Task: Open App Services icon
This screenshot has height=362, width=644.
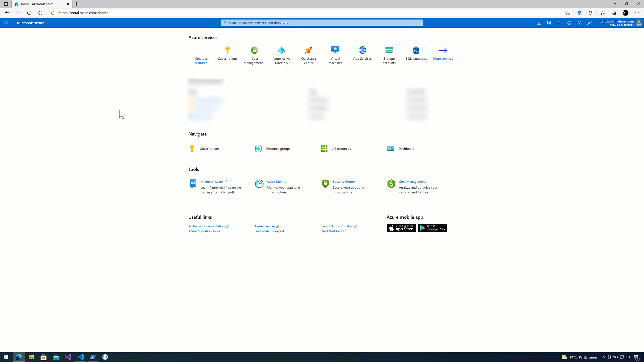Action: click(x=362, y=50)
